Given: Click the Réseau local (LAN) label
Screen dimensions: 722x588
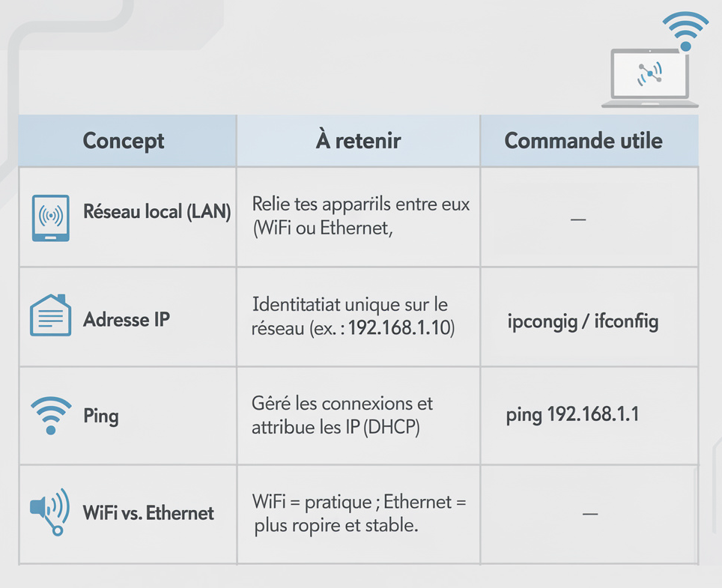Looking at the screenshot, I should (157, 213).
